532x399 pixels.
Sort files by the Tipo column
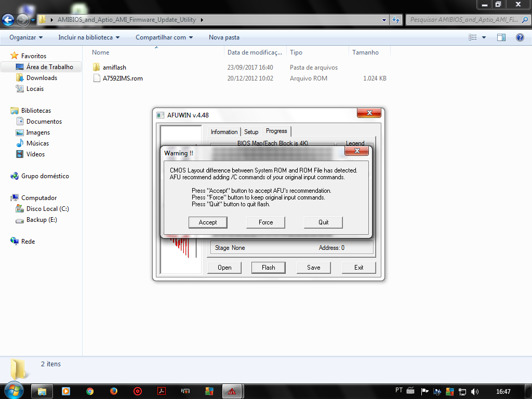(296, 52)
